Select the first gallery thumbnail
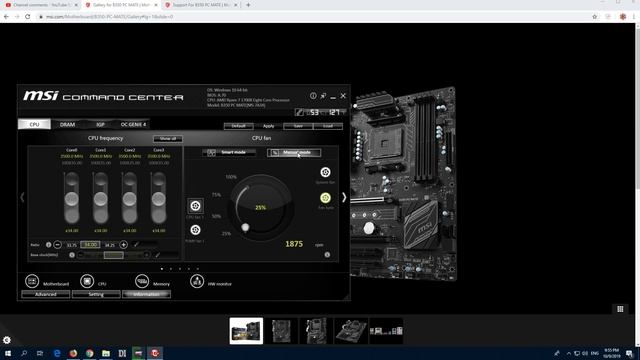 point(246,331)
